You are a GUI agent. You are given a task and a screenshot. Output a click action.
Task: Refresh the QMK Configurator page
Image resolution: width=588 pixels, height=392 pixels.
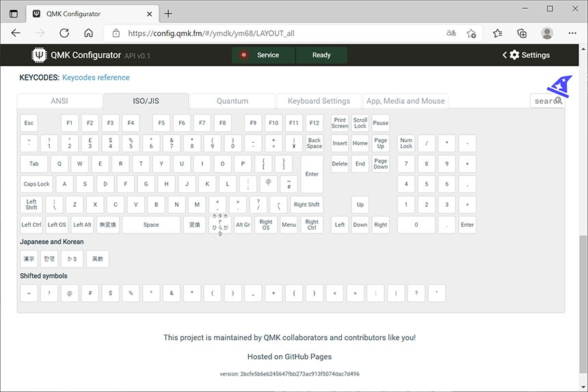tap(64, 33)
